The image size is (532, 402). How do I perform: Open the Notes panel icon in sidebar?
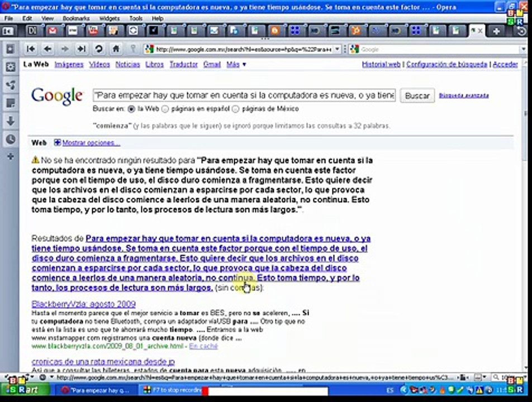pos(11,103)
